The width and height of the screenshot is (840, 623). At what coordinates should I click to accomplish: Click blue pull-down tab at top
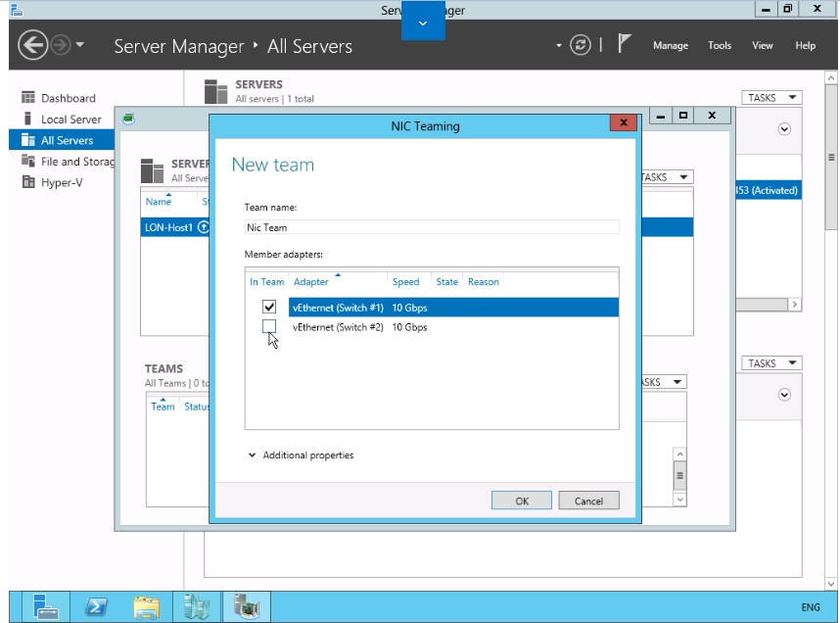423,22
